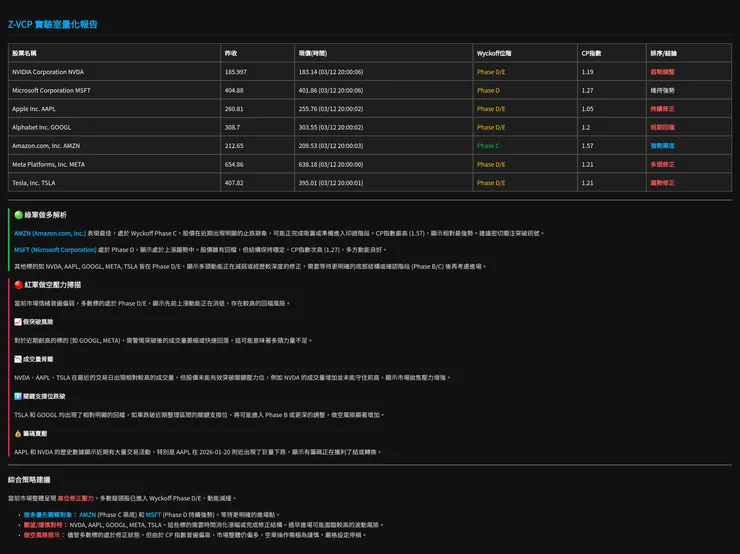
Task: Click the CP index value 1.57
Action: click(587, 145)
